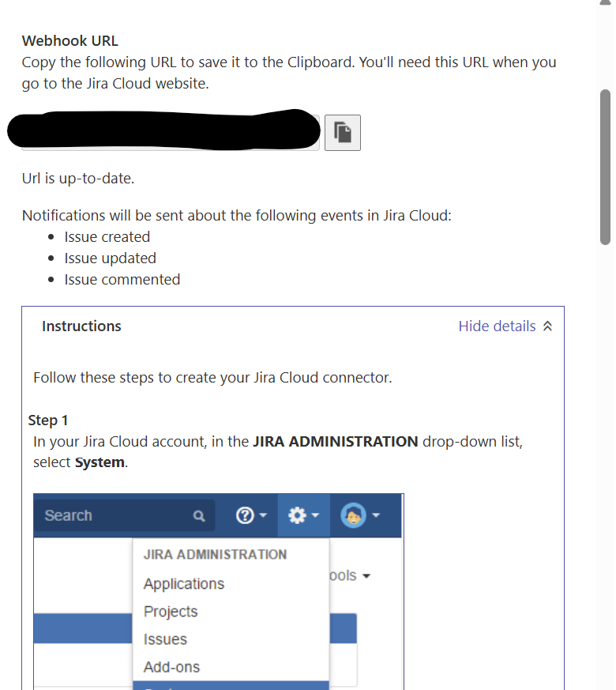Click the bold word 'System' in Step 1
Viewport: 616px width, 690px height.
click(x=100, y=462)
